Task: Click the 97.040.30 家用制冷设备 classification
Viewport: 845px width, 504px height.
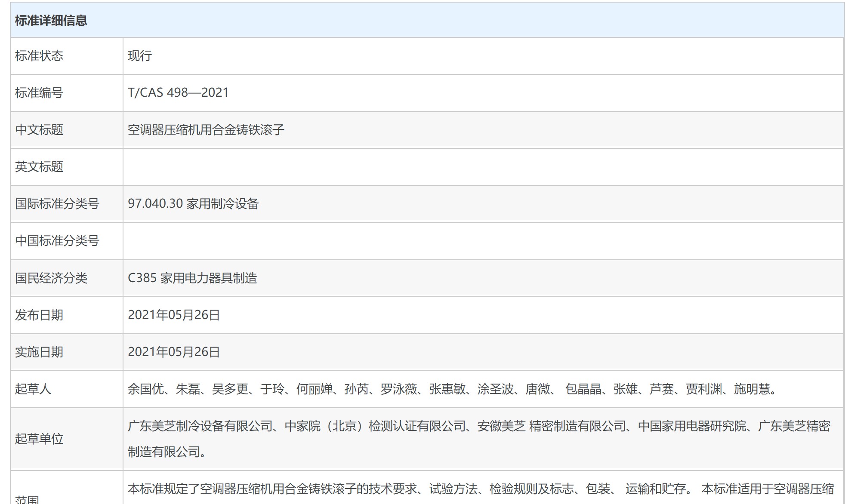Action: [193, 204]
